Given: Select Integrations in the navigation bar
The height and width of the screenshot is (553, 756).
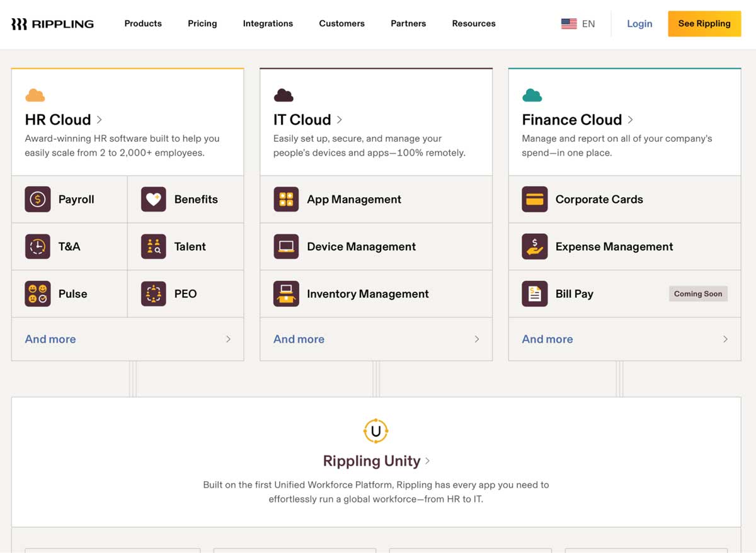Looking at the screenshot, I should coord(268,23).
